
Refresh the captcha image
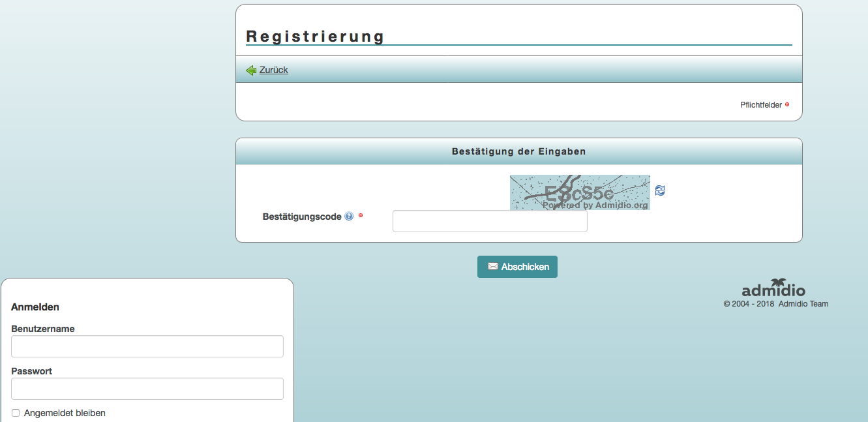tap(660, 190)
